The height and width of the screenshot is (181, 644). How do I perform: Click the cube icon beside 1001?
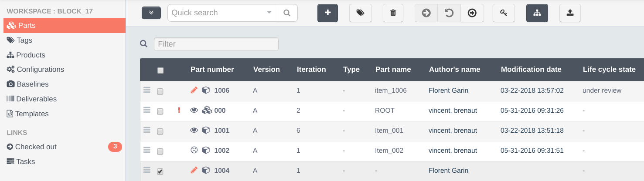(206, 131)
